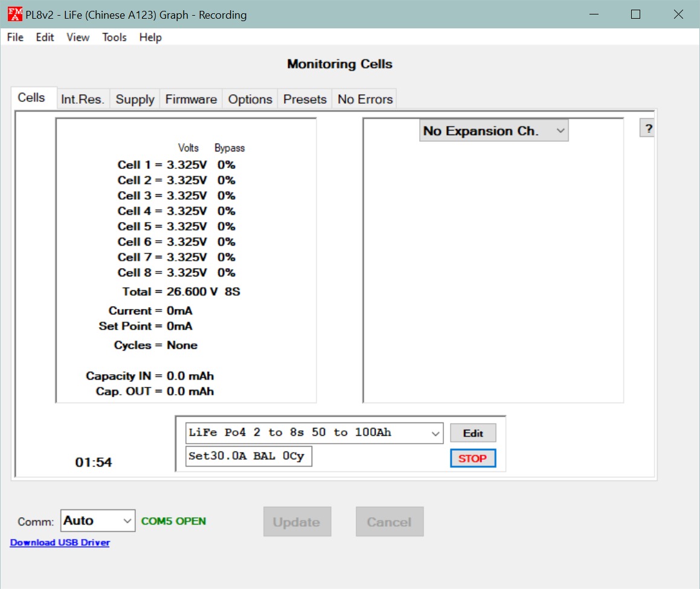Go to the Presets tab
The width and height of the screenshot is (700, 589).
[x=305, y=100]
